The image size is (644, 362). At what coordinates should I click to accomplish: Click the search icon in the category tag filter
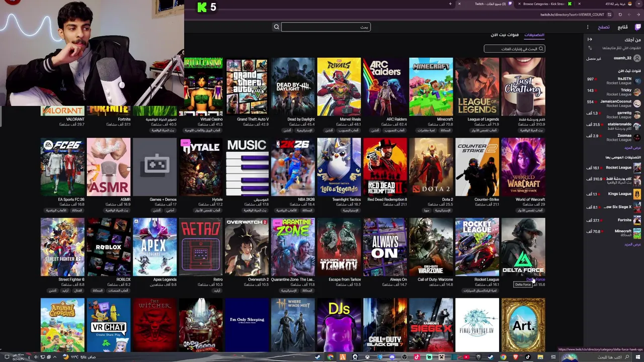[541, 49]
